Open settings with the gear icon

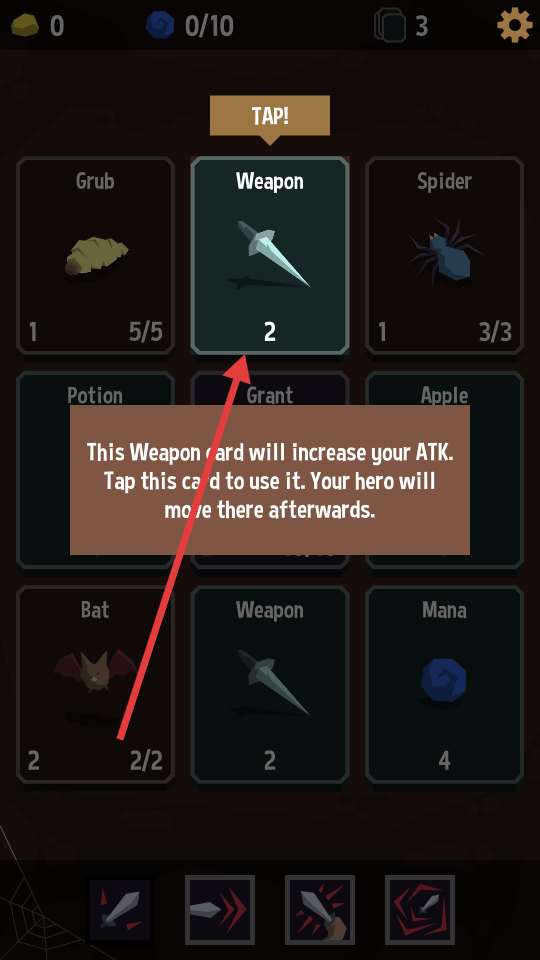click(514, 25)
